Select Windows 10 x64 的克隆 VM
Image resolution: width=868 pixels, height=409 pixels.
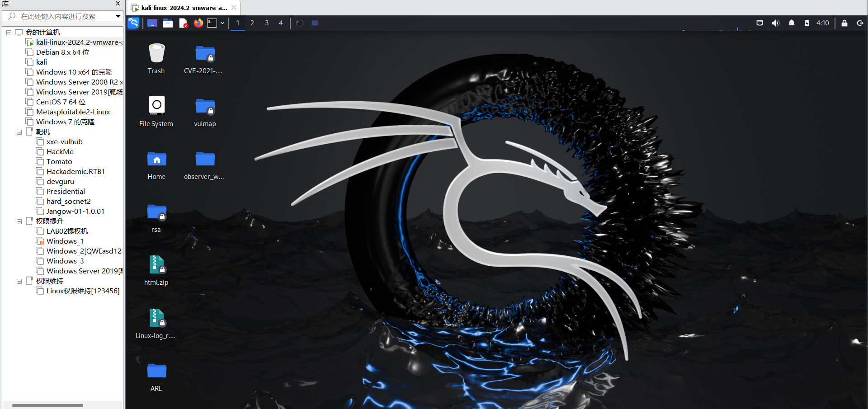pos(74,72)
